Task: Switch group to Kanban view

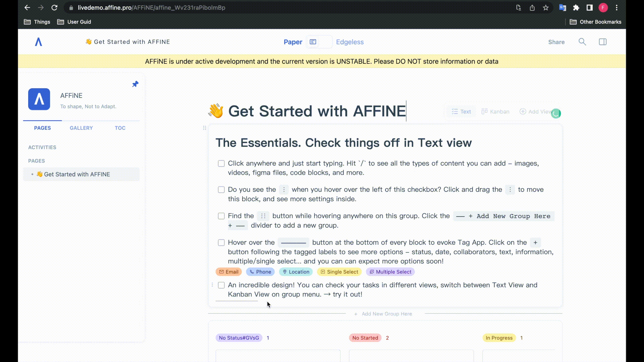Action: (495, 112)
